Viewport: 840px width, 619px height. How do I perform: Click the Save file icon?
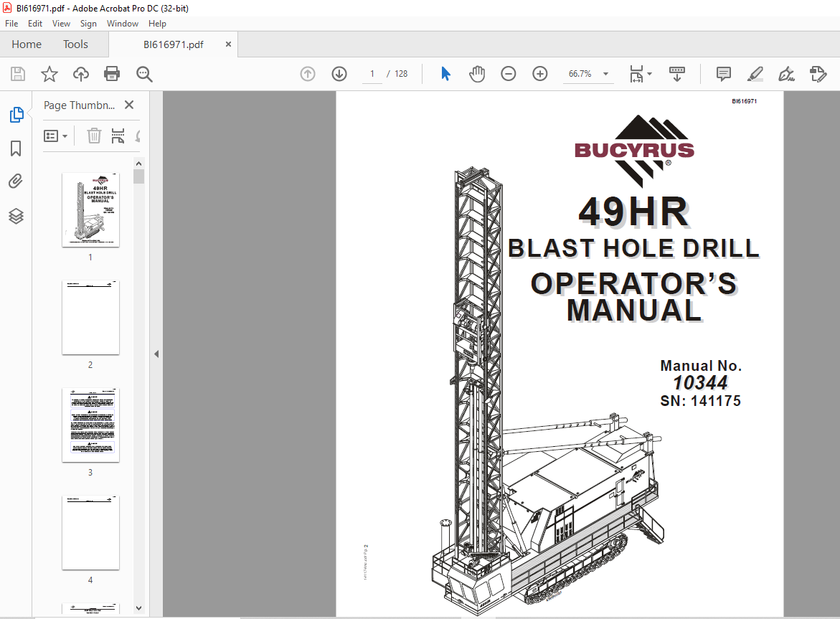click(18, 74)
